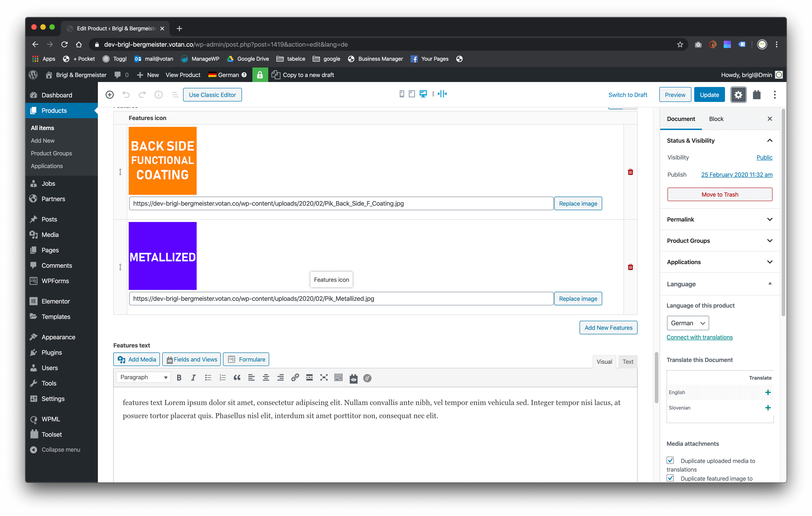Switch to the Block tab
Viewport: 812px width, 516px height.
coord(716,119)
